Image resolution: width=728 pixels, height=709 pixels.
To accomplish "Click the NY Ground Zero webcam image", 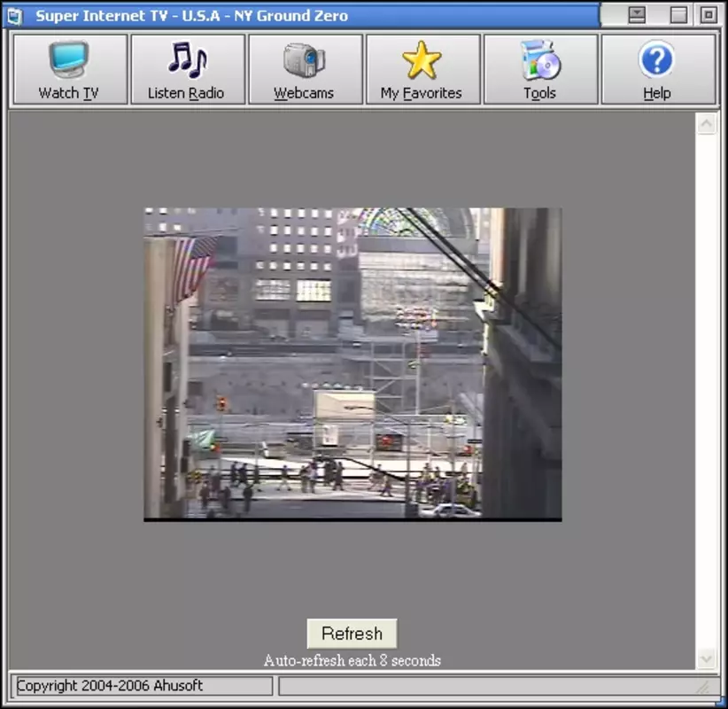I will [352, 364].
